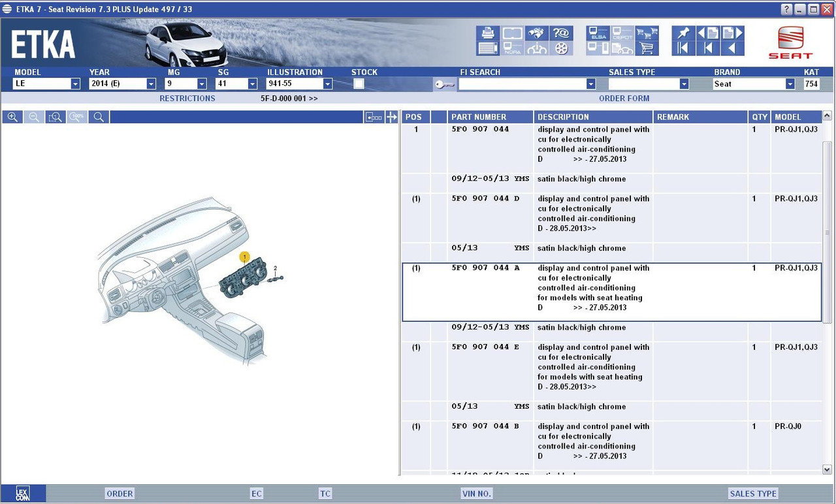The width and height of the screenshot is (836, 504).
Task: Open the ORDER FORM link
Action: 624,99
